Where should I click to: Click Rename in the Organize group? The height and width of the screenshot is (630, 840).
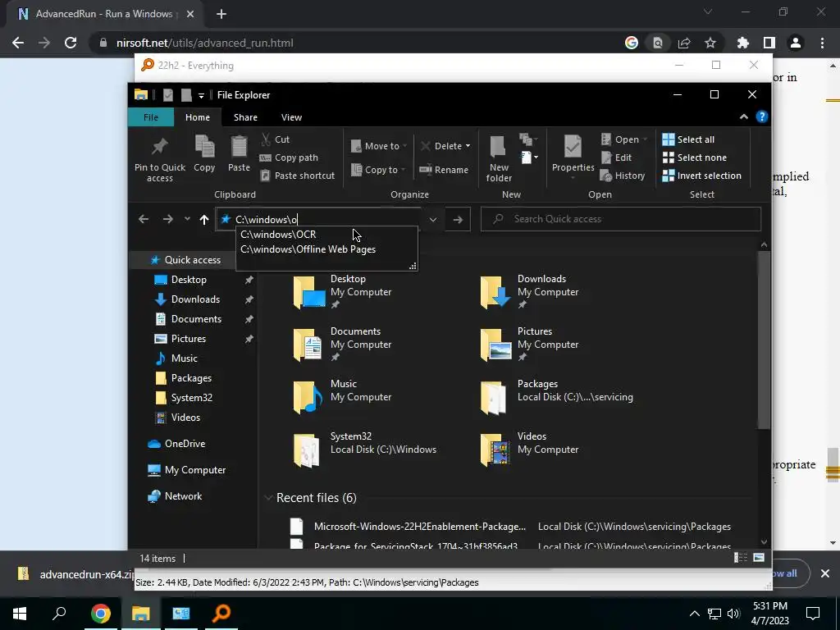click(x=444, y=170)
